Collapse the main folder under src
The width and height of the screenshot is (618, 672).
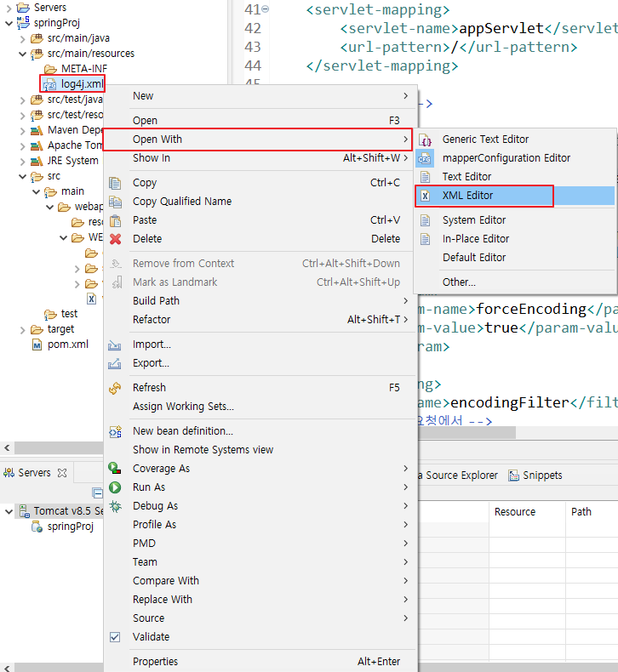tap(36, 191)
